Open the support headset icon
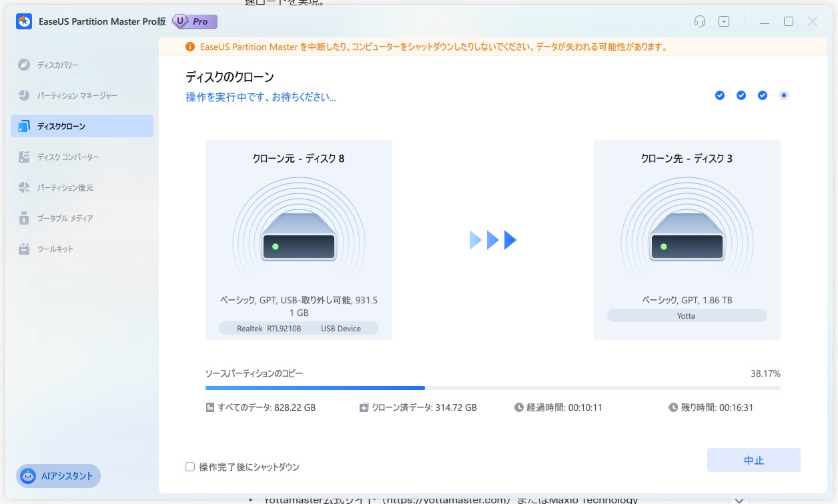 coord(700,21)
